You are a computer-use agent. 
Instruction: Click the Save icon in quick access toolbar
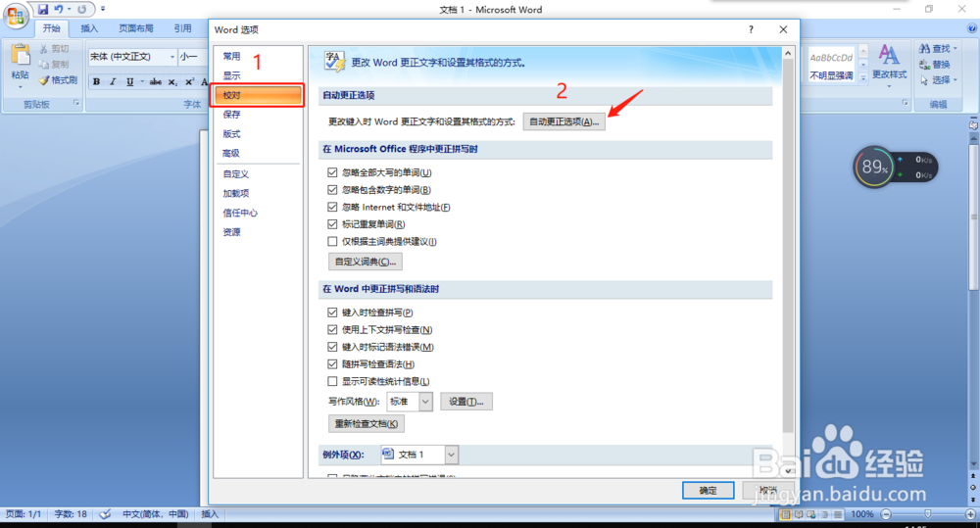(x=42, y=10)
